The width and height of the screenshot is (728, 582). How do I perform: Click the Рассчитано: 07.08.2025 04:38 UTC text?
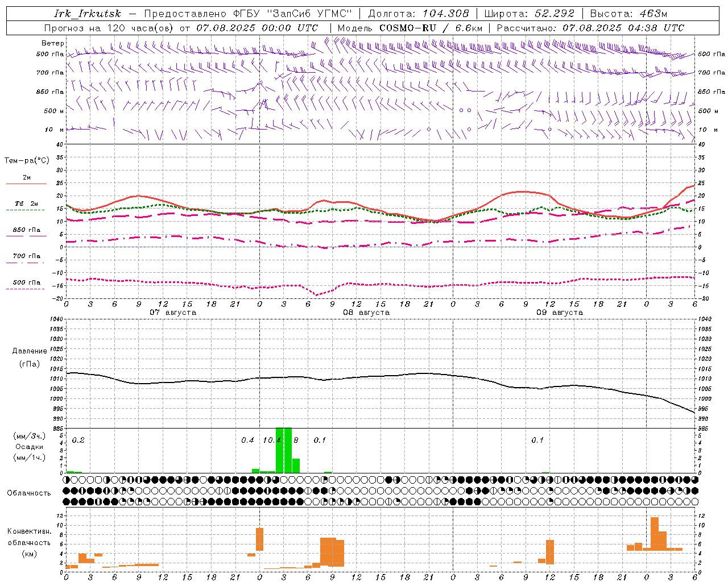tap(590, 28)
